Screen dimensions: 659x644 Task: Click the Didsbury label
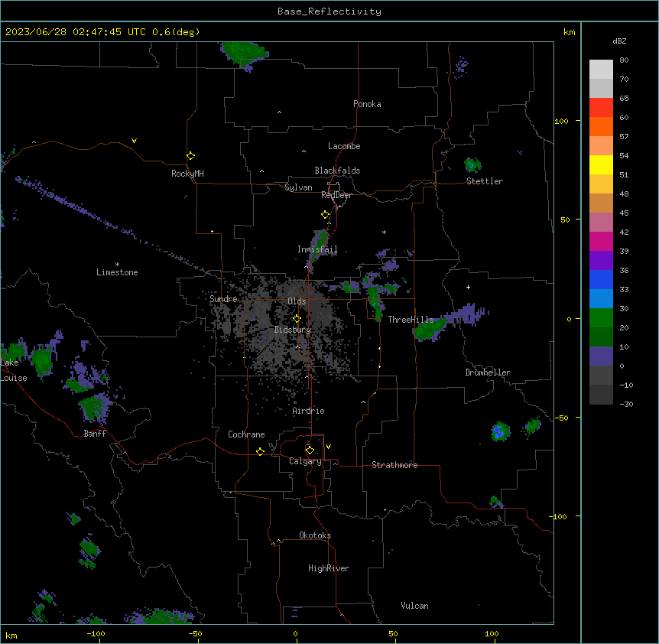tap(293, 330)
